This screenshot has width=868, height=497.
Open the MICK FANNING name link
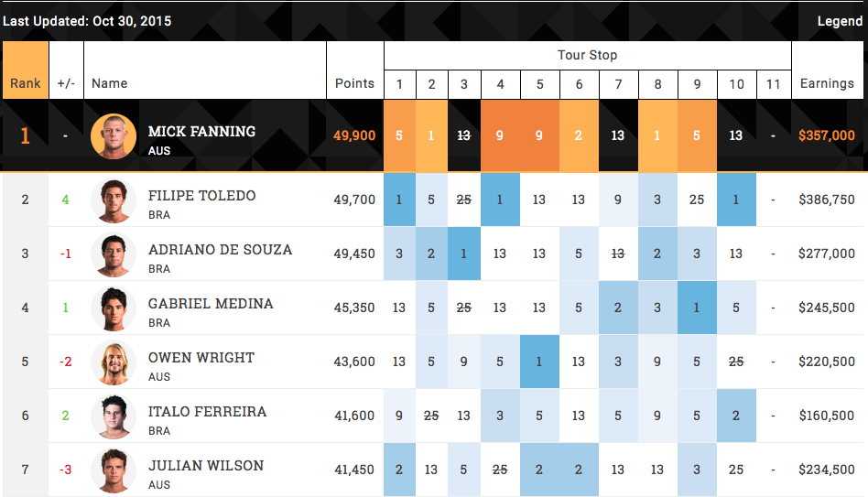201,131
